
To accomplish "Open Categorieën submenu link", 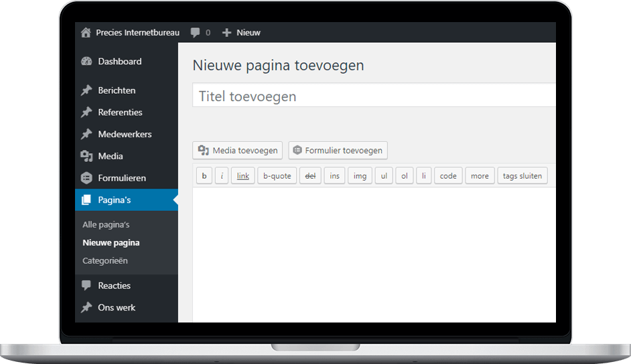I will click(x=105, y=261).
